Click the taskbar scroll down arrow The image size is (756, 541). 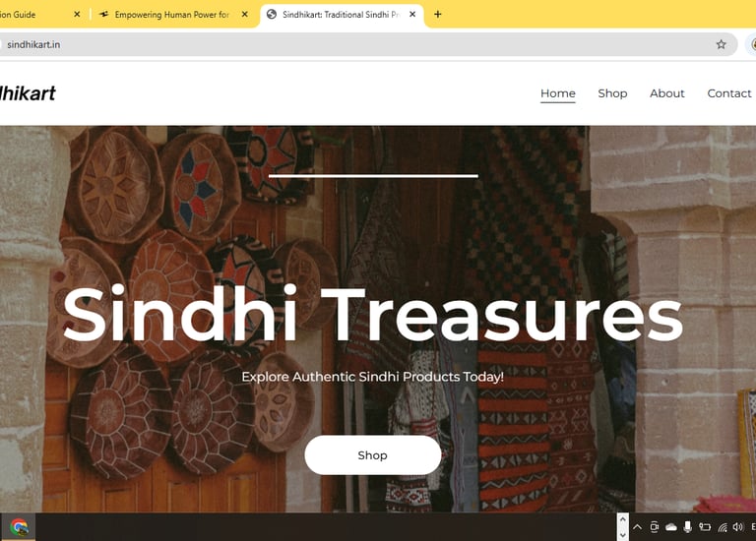(x=622, y=535)
